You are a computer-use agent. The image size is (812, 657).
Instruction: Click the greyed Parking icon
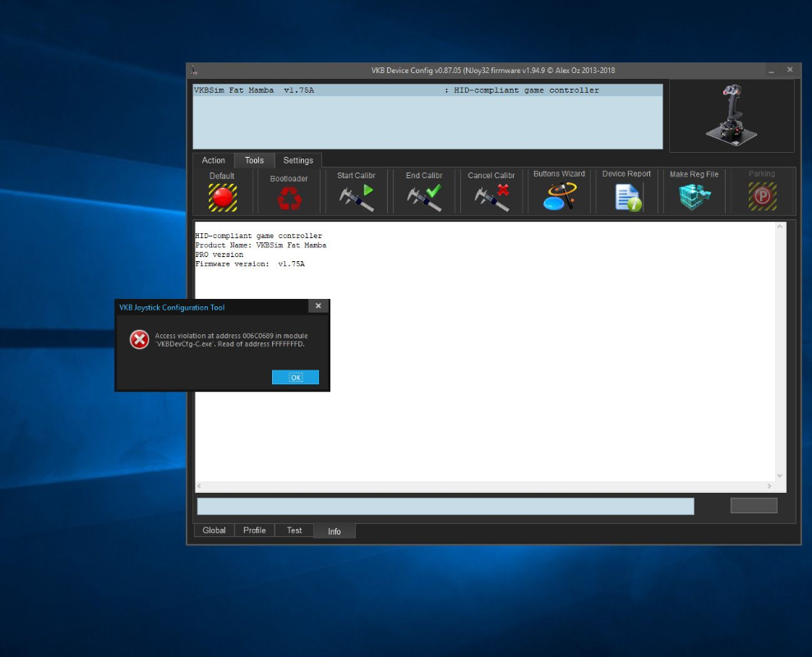(763, 196)
